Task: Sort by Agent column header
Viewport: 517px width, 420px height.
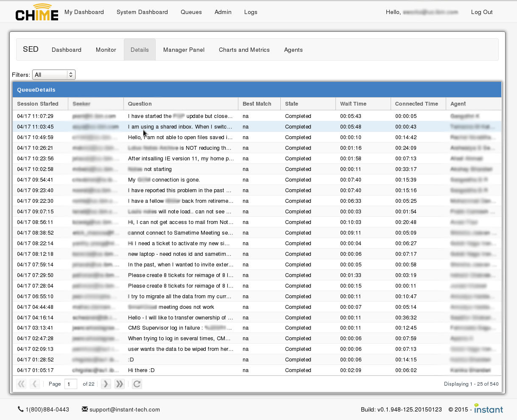Action: coord(474,104)
